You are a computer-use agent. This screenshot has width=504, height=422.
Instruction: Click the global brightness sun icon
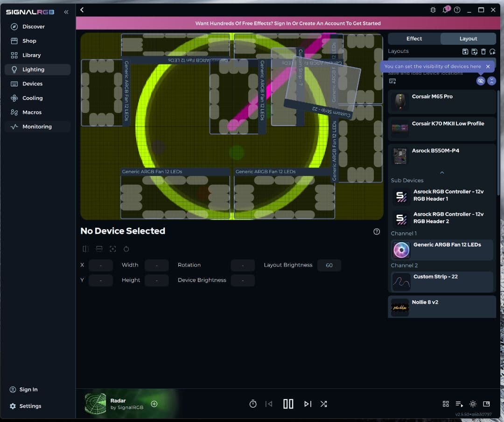[473, 404]
